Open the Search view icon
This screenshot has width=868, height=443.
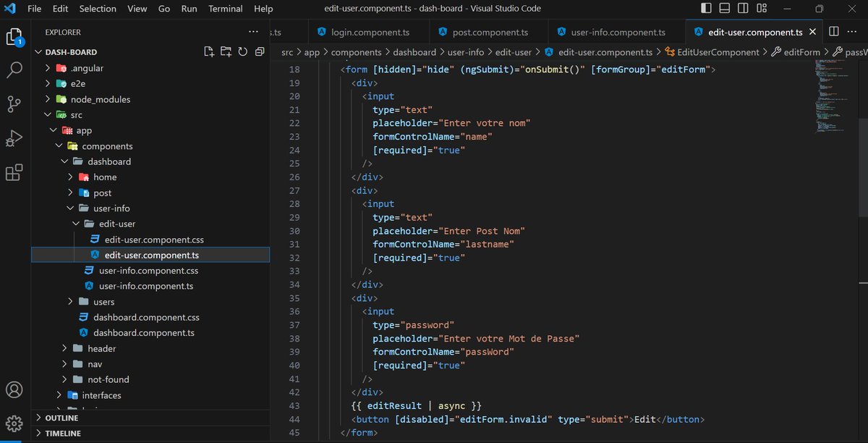(x=14, y=70)
